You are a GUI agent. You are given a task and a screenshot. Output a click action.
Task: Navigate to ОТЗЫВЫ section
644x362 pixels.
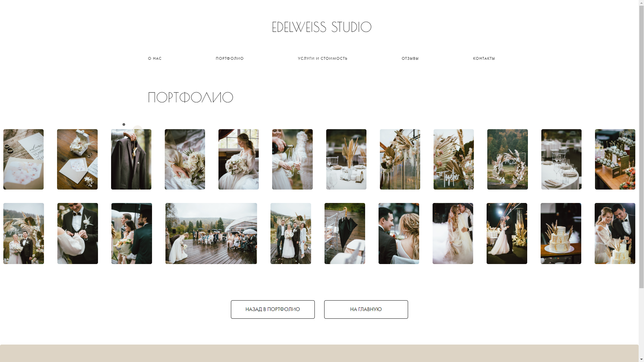point(410,58)
